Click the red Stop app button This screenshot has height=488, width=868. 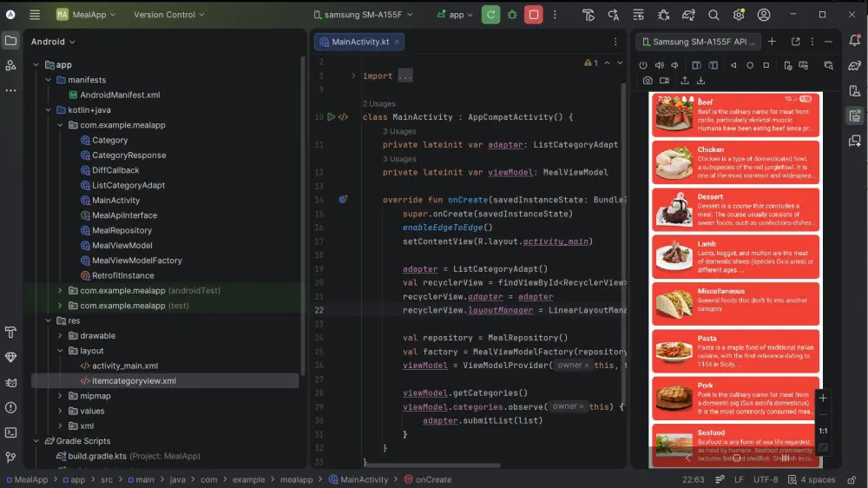point(534,15)
